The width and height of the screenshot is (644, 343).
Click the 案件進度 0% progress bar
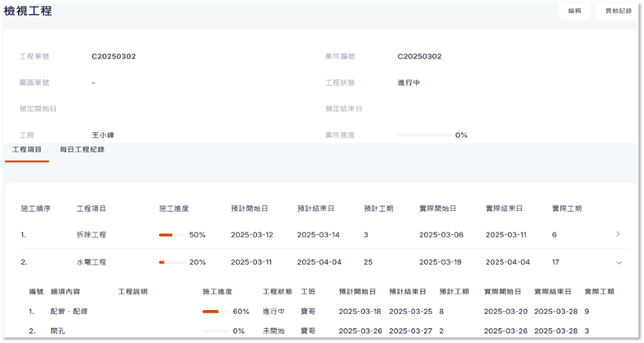tap(423, 135)
